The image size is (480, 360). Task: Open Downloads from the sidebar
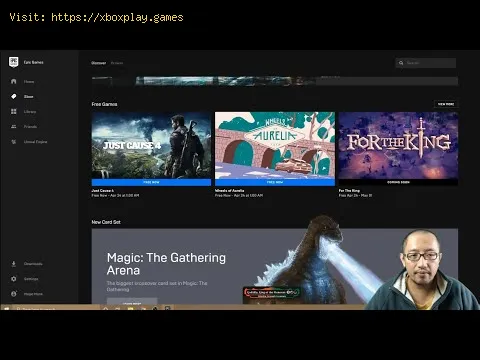[x=33, y=264]
